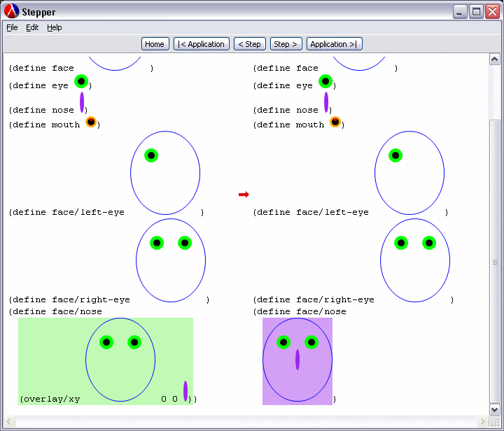Select the purple nose image in right pane
This screenshot has height=431, width=504.
[326, 102]
